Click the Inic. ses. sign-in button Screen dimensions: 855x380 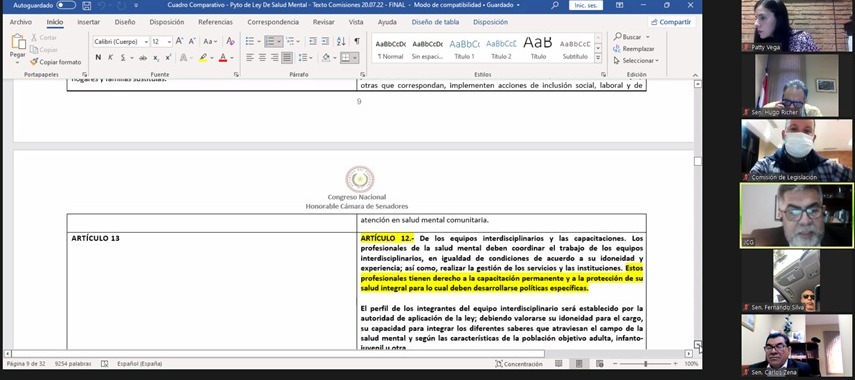[x=586, y=5]
